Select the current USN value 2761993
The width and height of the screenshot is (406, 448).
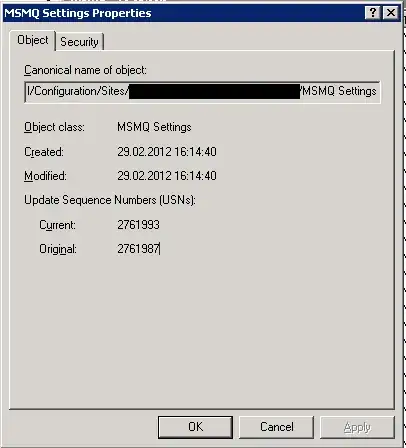coord(138,225)
